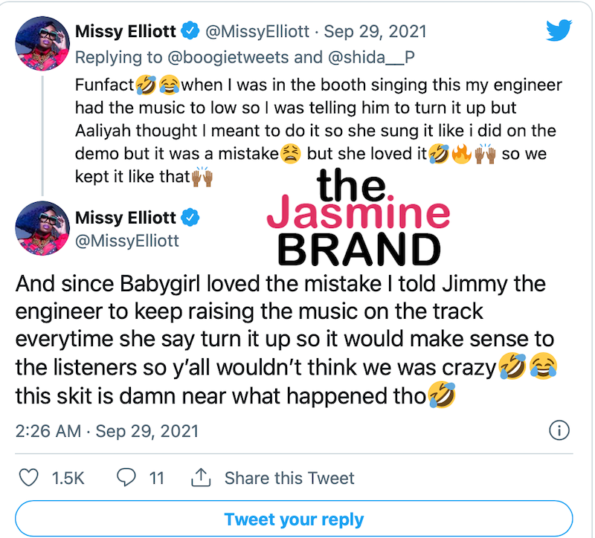This screenshot has width=595, height=538.
Task: Open Missy Elliott's top profile avatar
Action: click(x=42, y=44)
